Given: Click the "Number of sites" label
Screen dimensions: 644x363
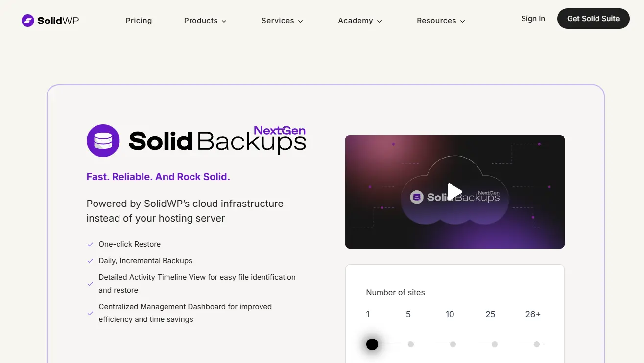Looking at the screenshot, I should (396, 293).
